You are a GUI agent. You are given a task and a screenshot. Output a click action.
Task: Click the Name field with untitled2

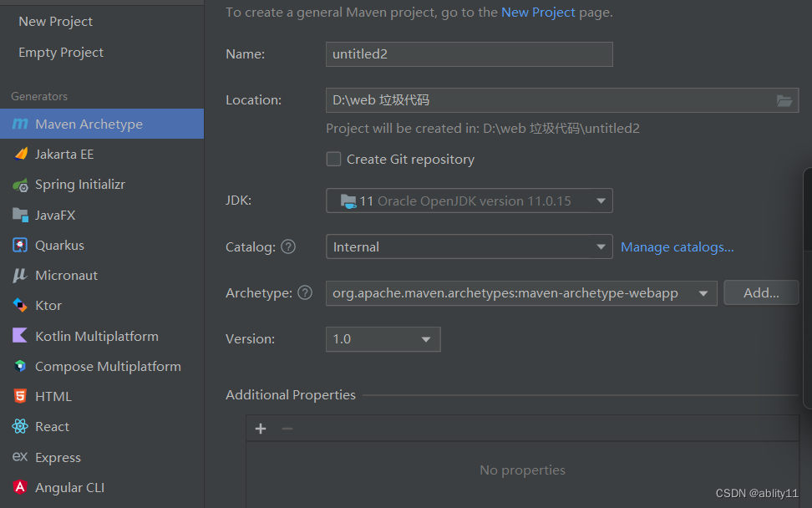[469, 54]
